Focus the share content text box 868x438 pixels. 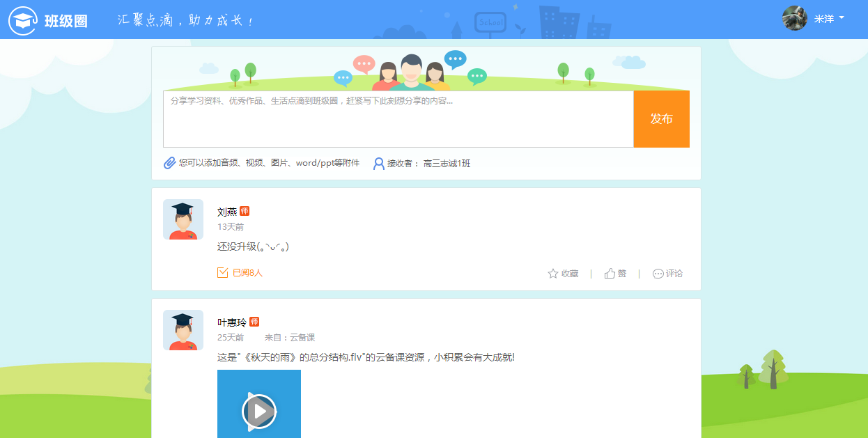click(398, 119)
